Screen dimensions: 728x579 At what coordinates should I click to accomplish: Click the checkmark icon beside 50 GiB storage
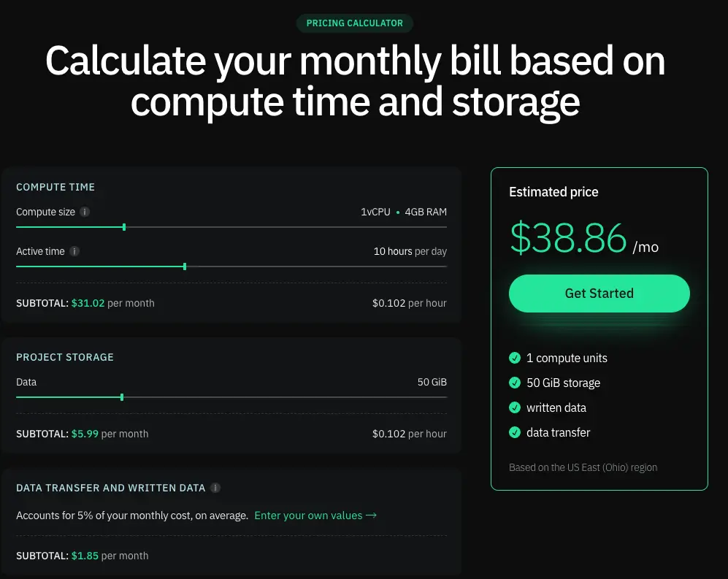[x=513, y=383]
